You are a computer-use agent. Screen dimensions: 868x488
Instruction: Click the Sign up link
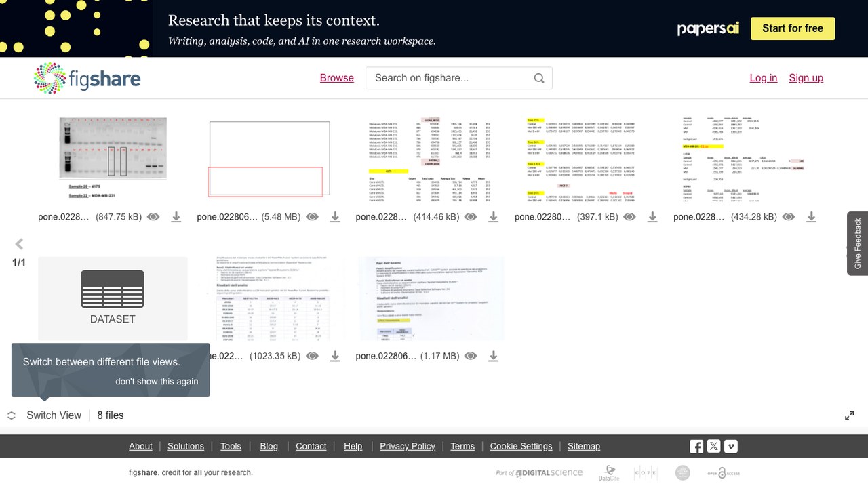click(x=806, y=78)
